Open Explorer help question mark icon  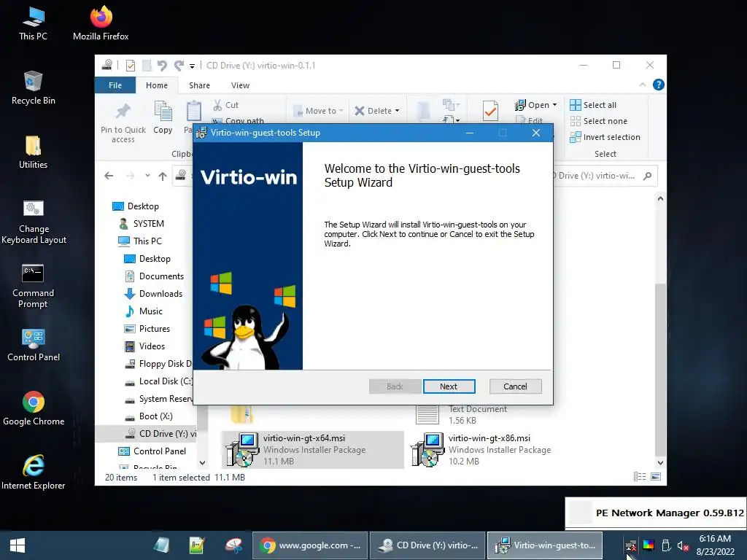(x=659, y=85)
